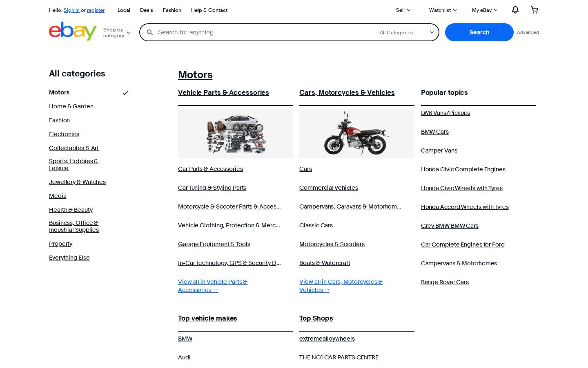Open Motorcycle & Scooter Parts link
This screenshot has width=588, height=368.
pyautogui.click(x=229, y=206)
